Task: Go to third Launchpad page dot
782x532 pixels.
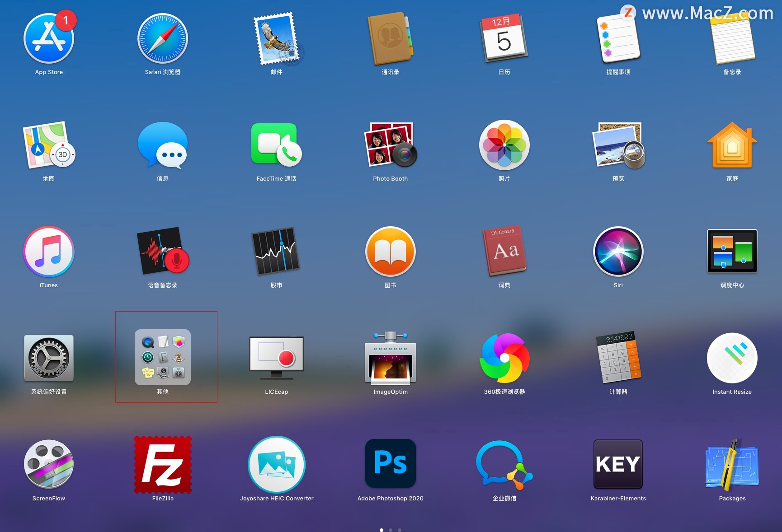Action: tap(400, 530)
